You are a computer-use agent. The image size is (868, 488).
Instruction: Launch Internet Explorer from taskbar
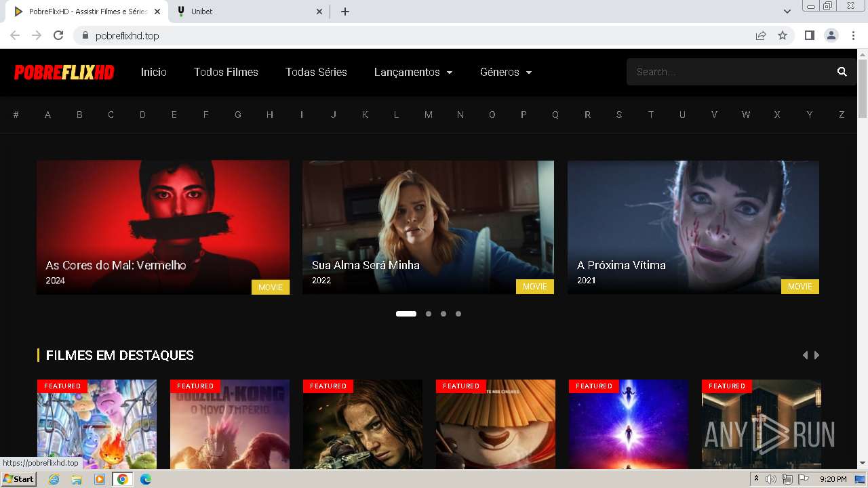tap(54, 479)
